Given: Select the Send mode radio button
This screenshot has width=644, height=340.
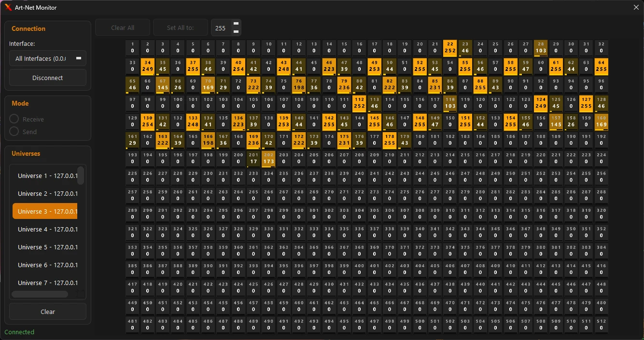Looking at the screenshot, I should (14, 132).
